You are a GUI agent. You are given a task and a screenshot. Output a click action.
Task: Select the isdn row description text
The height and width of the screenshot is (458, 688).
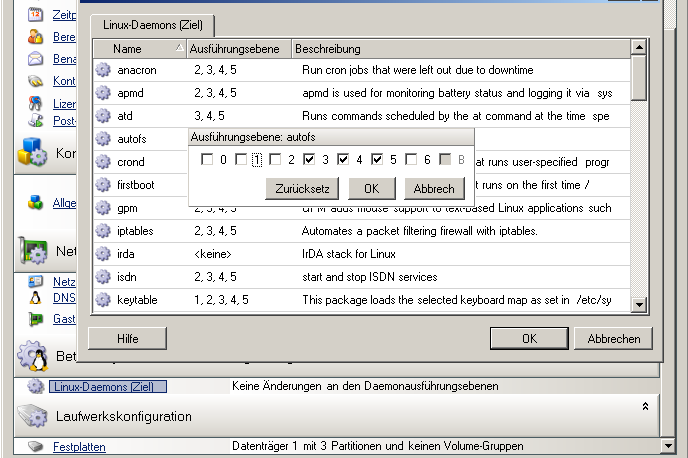tap(370, 277)
